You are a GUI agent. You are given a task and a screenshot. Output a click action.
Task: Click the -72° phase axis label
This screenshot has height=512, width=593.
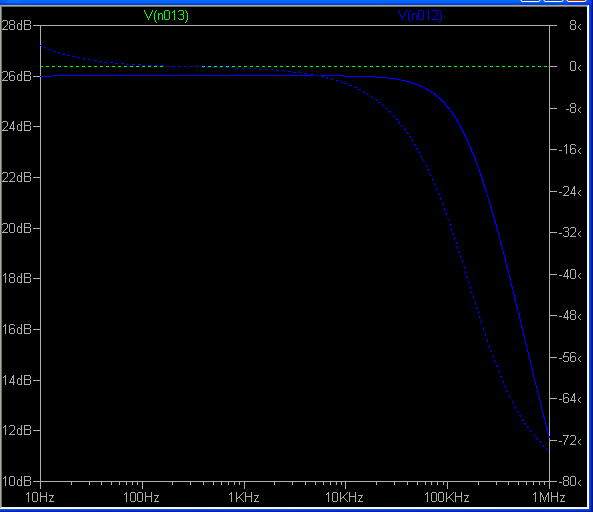(x=571, y=440)
